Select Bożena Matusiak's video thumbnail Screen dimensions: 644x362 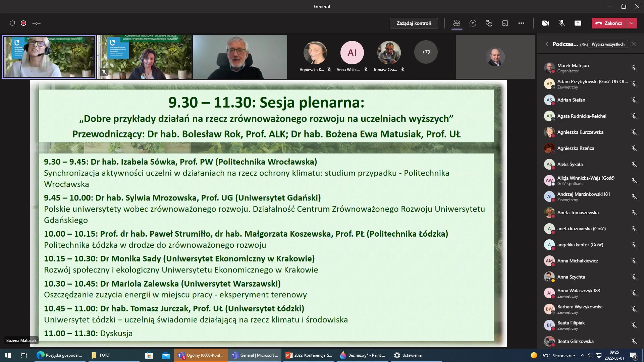coord(48,57)
